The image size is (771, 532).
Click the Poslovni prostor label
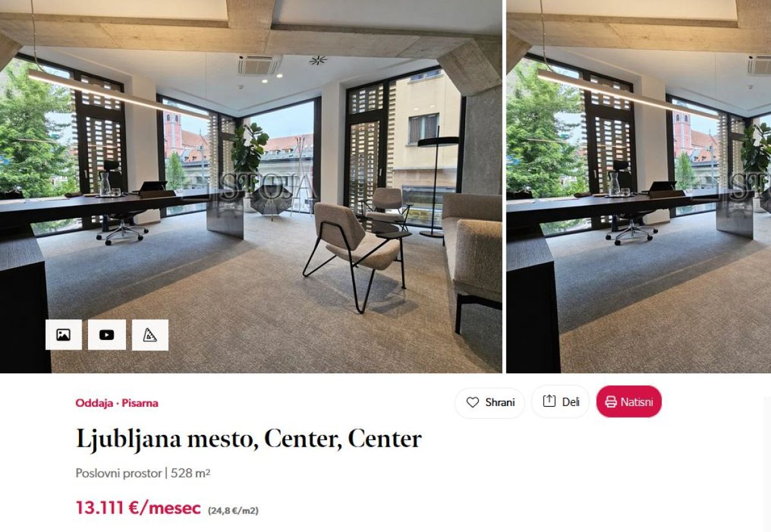click(119, 474)
